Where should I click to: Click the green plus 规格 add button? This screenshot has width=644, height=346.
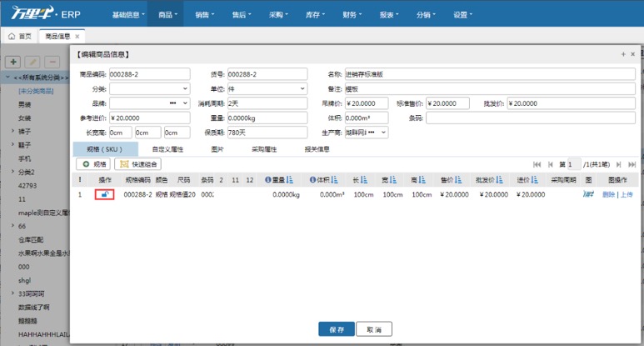tap(94, 164)
